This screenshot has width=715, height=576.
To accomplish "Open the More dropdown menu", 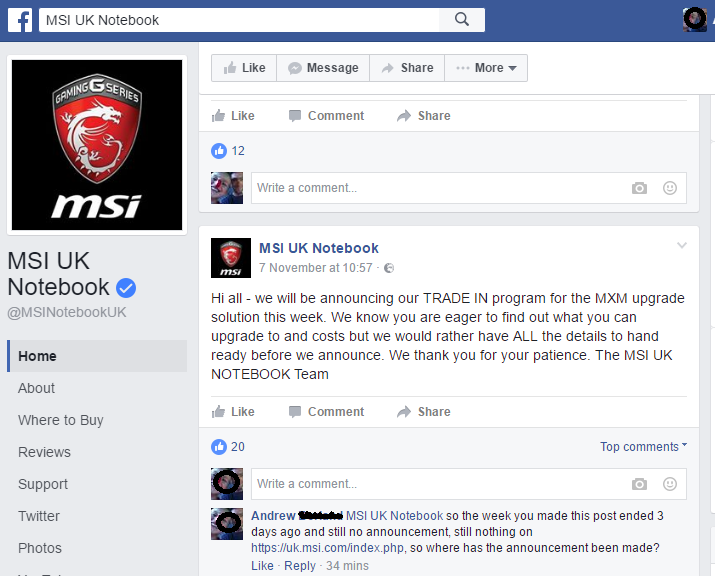I will (486, 68).
